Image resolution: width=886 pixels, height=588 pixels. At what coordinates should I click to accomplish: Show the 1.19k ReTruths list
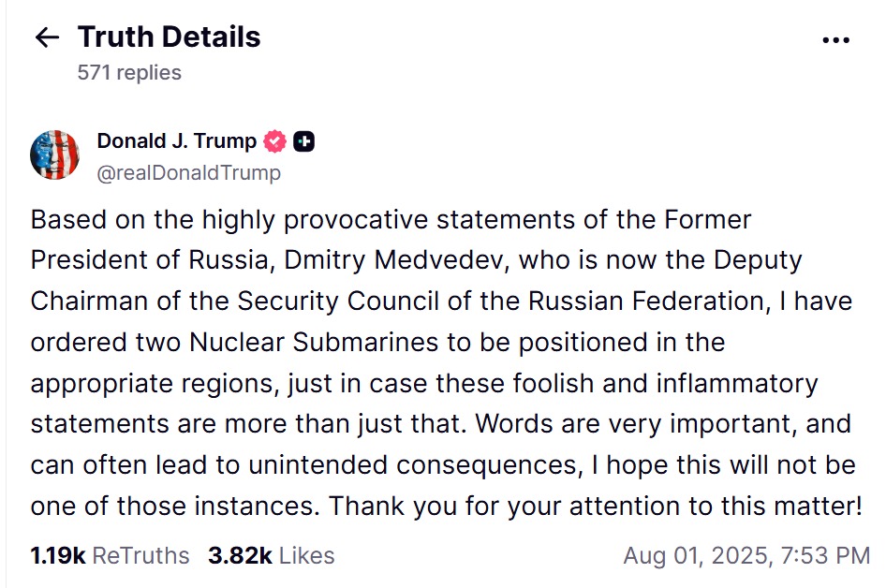pyautogui.click(x=110, y=555)
